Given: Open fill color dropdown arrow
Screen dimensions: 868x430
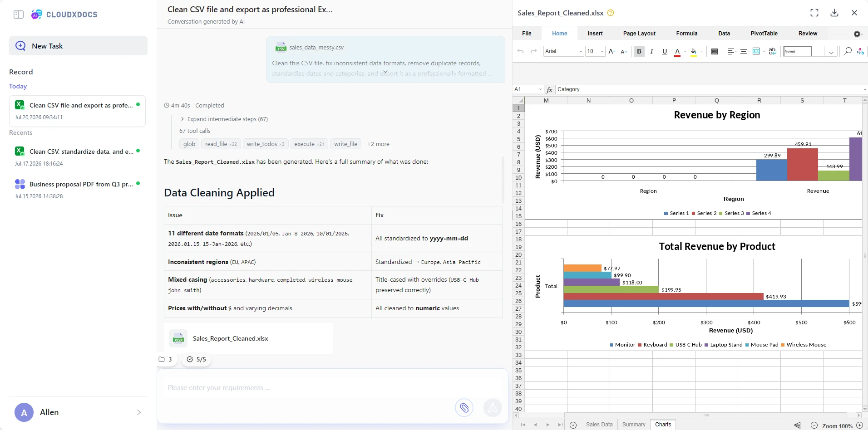Looking at the screenshot, I should [701, 52].
